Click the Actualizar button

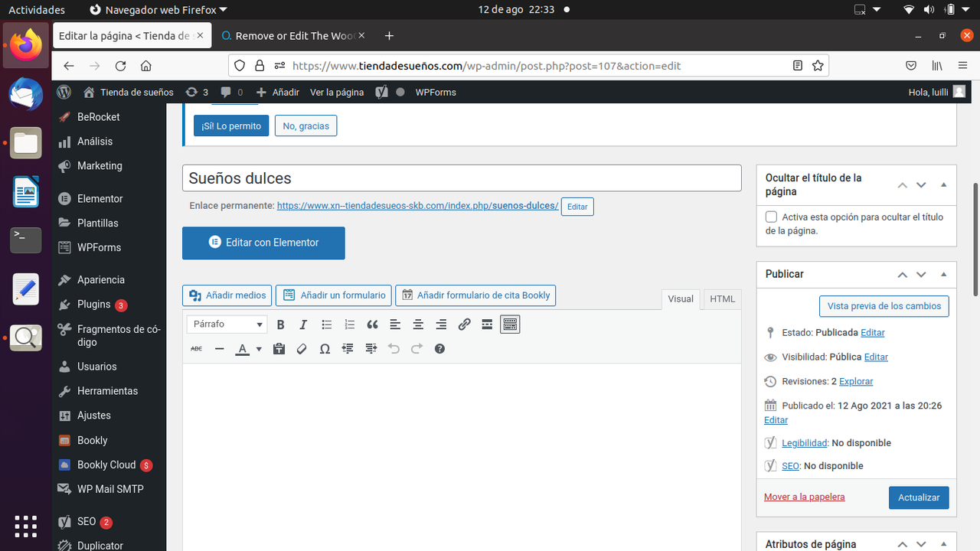point(919,497)
